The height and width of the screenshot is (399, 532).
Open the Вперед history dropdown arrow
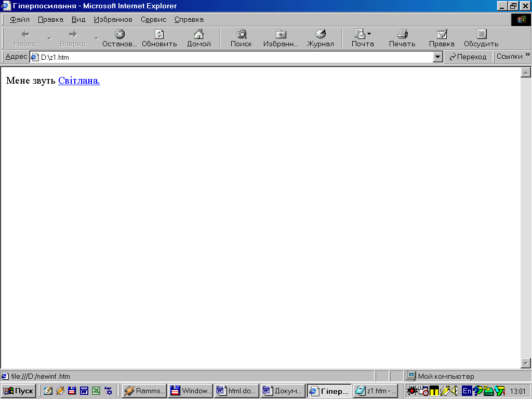click(x=96, y=38)
